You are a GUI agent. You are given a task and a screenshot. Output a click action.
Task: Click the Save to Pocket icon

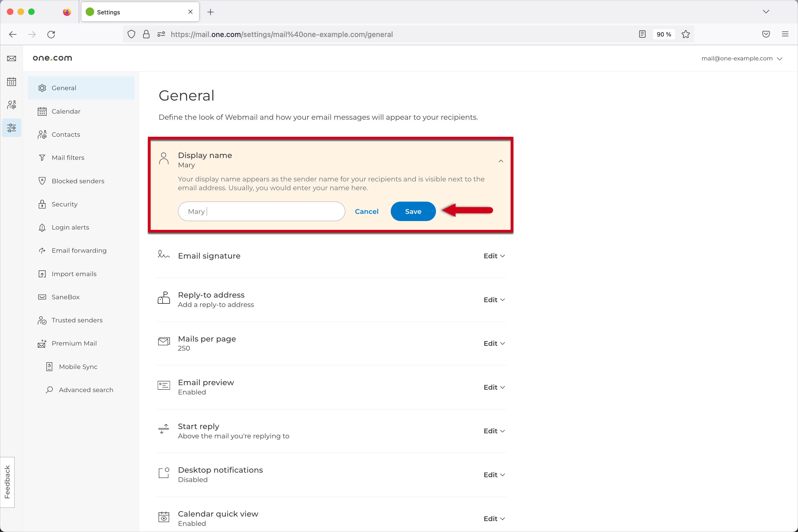click(766, 34)
